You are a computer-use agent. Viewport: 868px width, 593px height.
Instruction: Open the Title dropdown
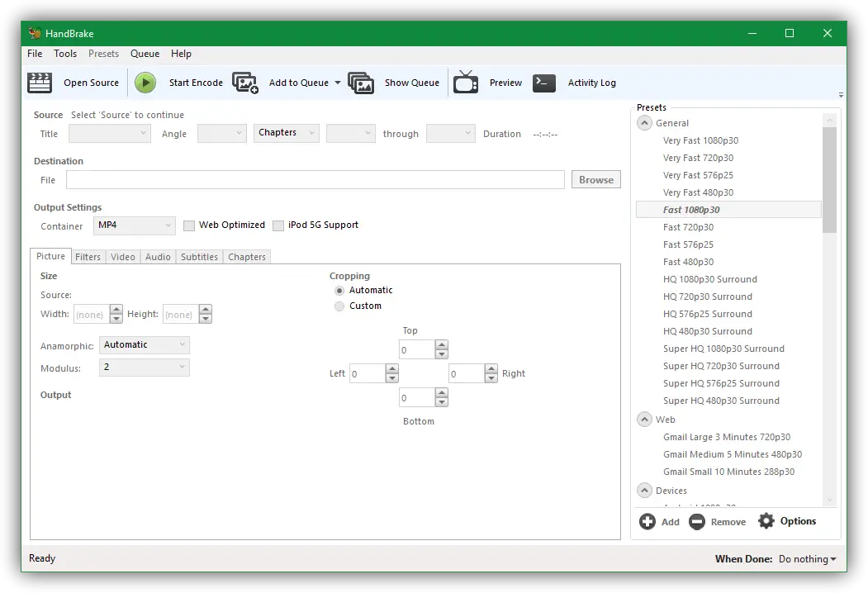point(110,133)
